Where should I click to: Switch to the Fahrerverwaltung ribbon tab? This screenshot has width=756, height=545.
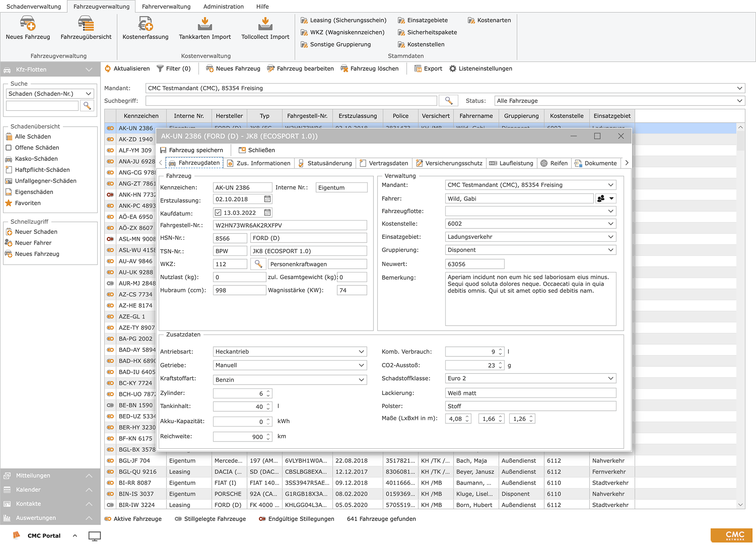tap(166, 6)
